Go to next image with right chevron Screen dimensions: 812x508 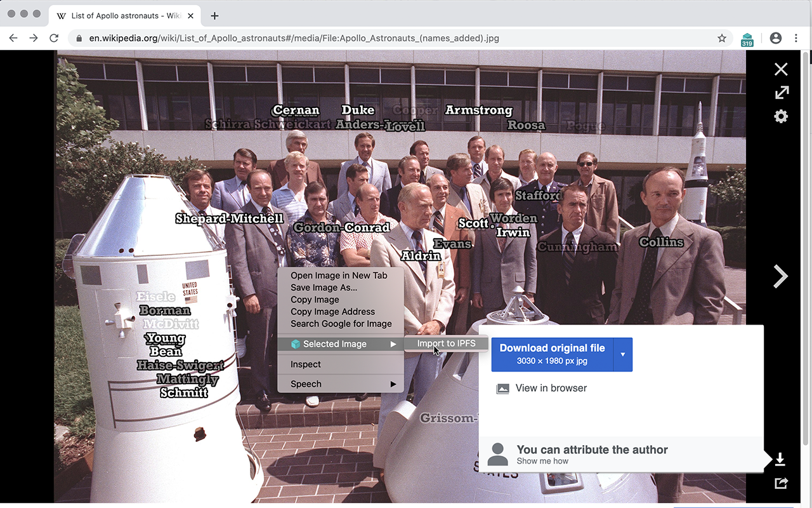780,276
